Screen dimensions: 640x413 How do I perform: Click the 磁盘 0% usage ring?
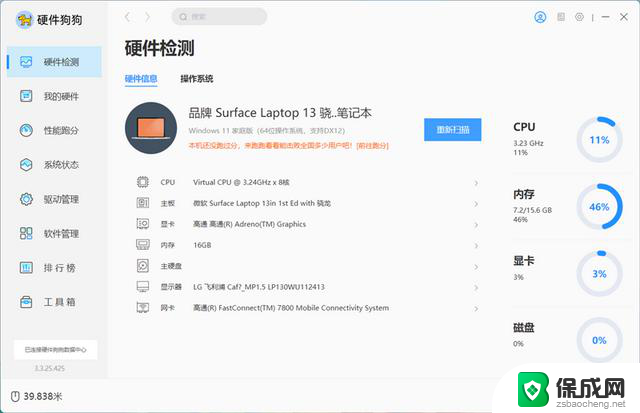599,340
